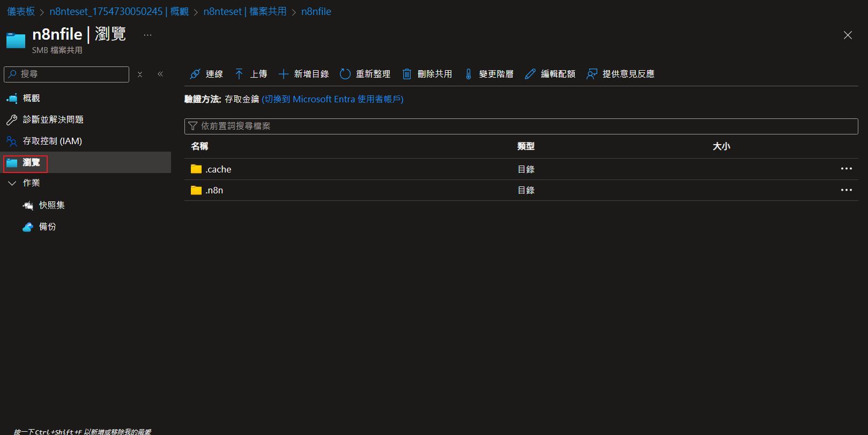This screenshot has height=435, width=868.
Task: Click the 存取控制 (IAM) people icon
Action: pos(12,141)
